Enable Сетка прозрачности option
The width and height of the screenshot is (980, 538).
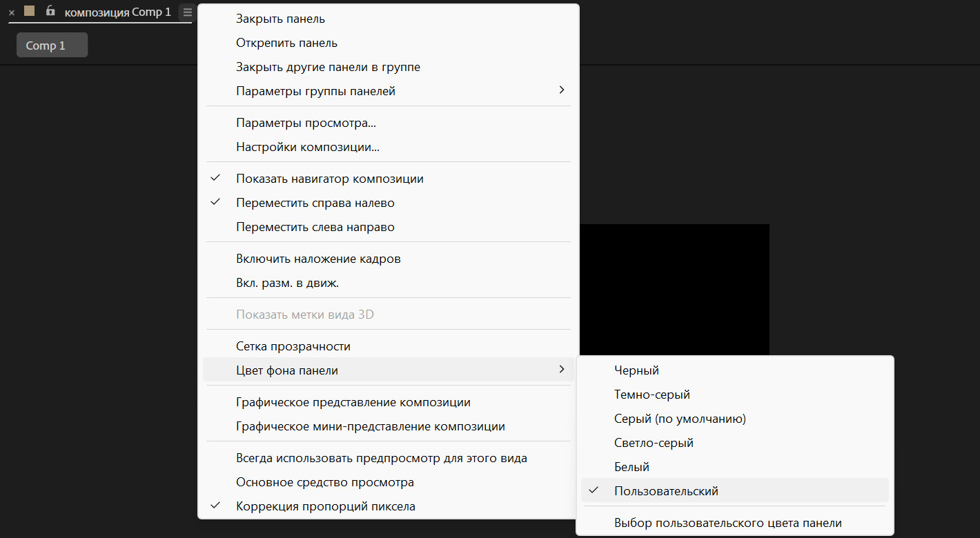[x=293, y=346]
